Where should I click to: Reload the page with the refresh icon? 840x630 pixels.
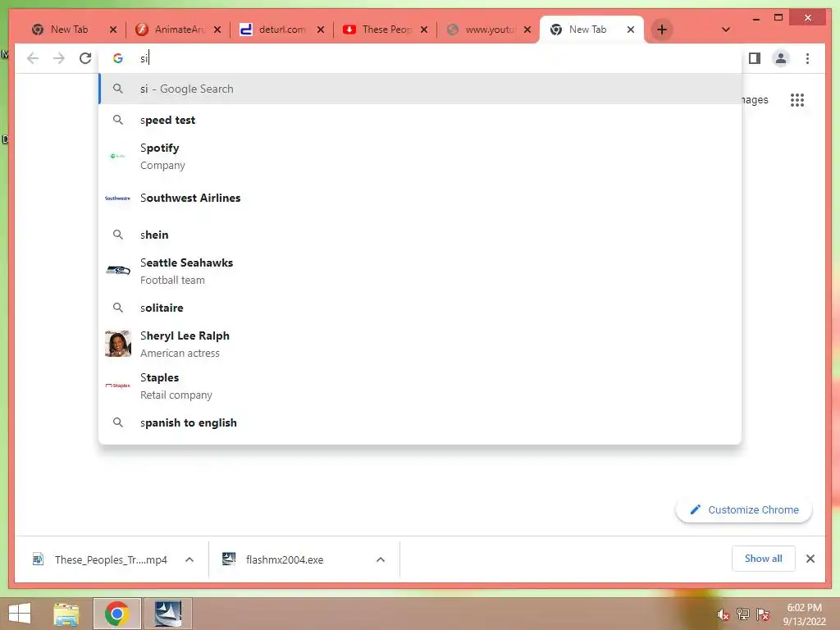(85, 58)
